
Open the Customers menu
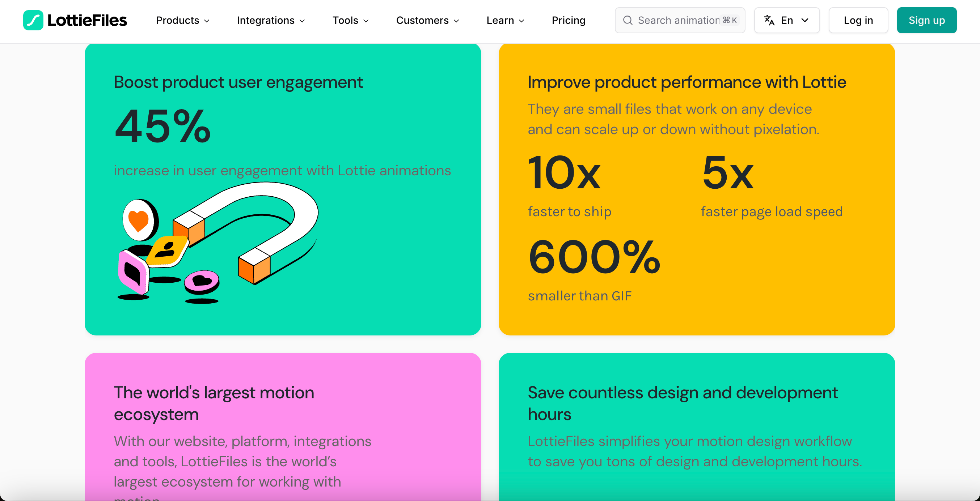(x=428, y=20)
